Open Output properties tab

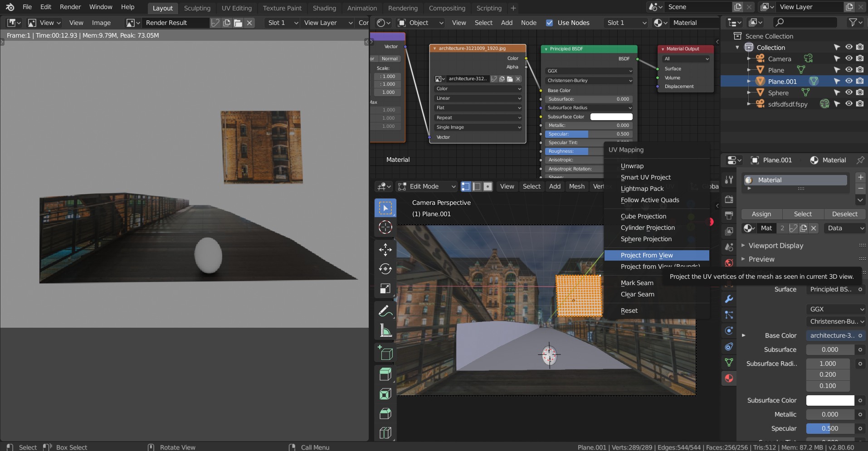click(729, 215)
